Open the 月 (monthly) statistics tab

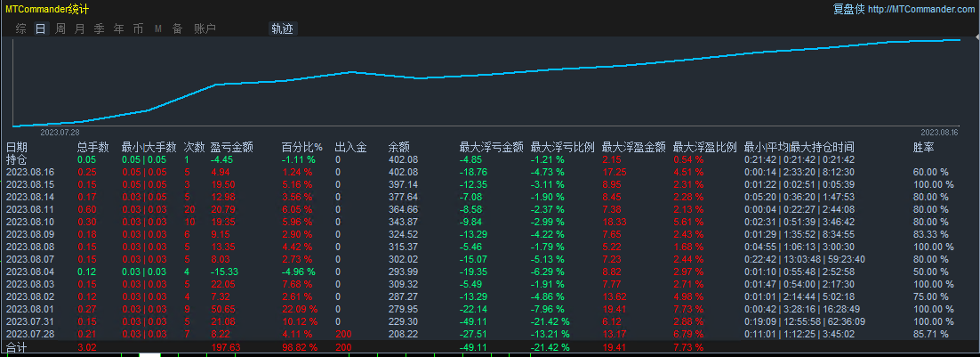pos(79,28)
